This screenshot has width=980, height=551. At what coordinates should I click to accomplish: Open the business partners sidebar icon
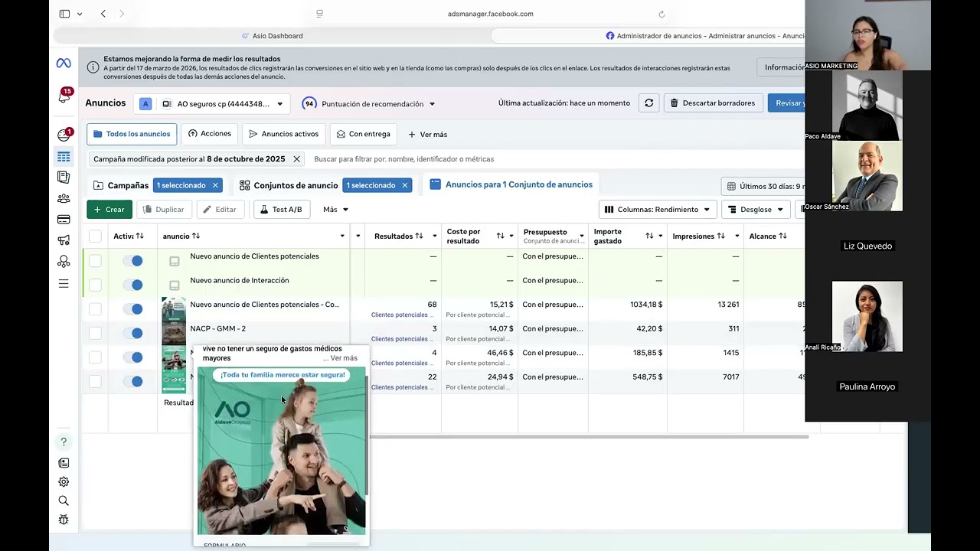pos(64,262)
